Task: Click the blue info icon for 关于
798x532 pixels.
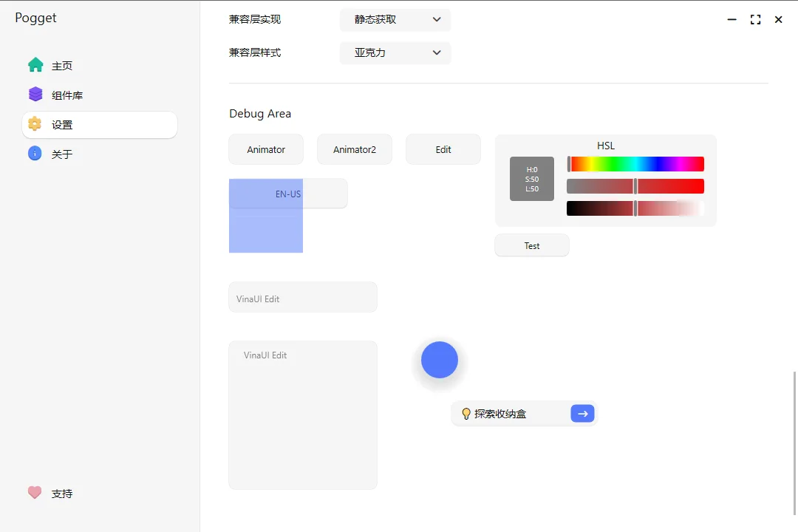Action: (35, 153)
